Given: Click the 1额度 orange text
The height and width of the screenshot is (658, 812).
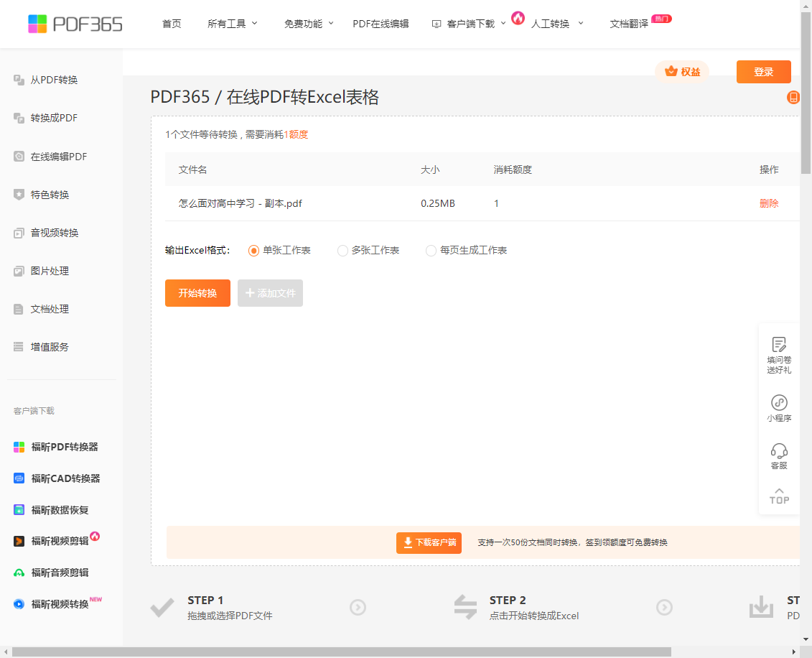Looking at the screenshot, I should pos(296,135).
